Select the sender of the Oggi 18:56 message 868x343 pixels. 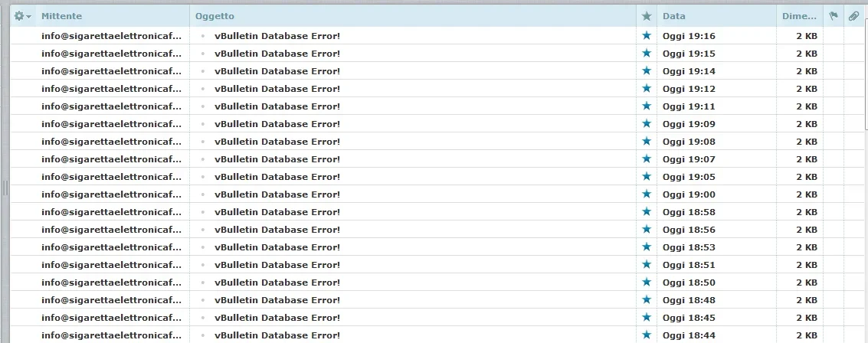[x=111, y=230]
